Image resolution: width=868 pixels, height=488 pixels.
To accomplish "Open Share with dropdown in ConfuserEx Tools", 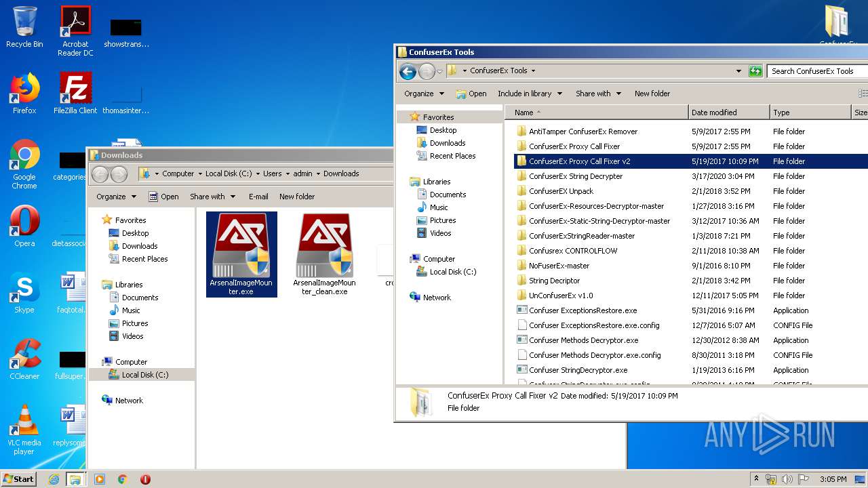I will click(x=598, y=94).
